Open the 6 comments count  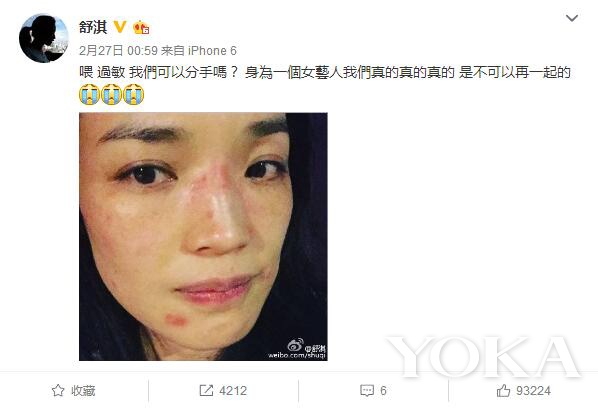pos(383,391)
